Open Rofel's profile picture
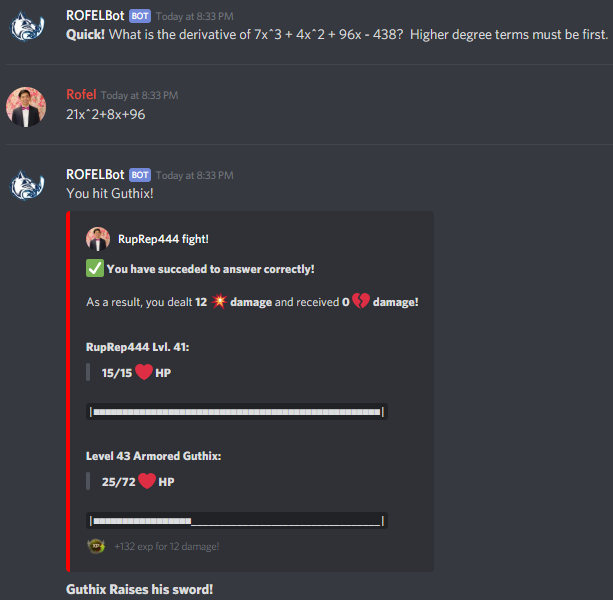 click(x=26, y=107)
